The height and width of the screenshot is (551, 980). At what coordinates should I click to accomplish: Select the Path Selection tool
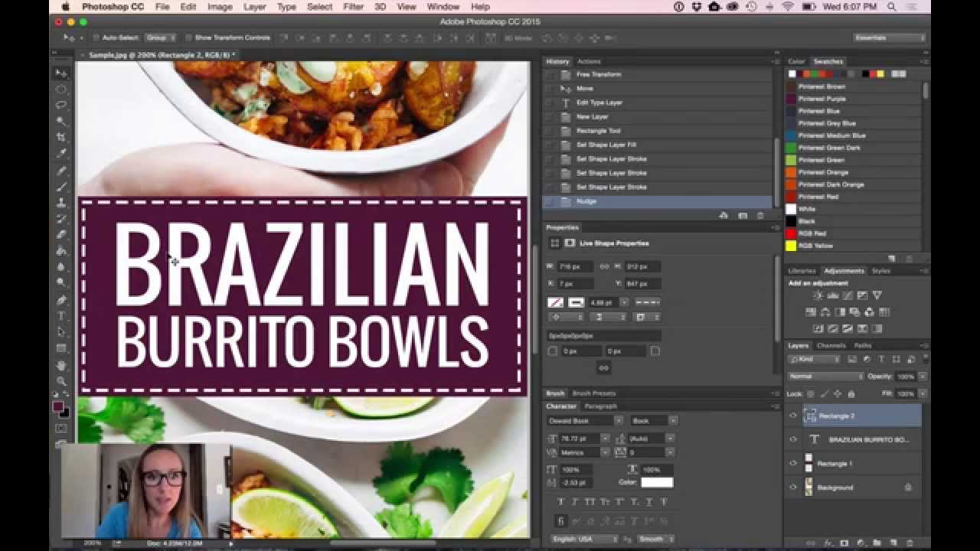pyautogui.click(x=60, y=332)
